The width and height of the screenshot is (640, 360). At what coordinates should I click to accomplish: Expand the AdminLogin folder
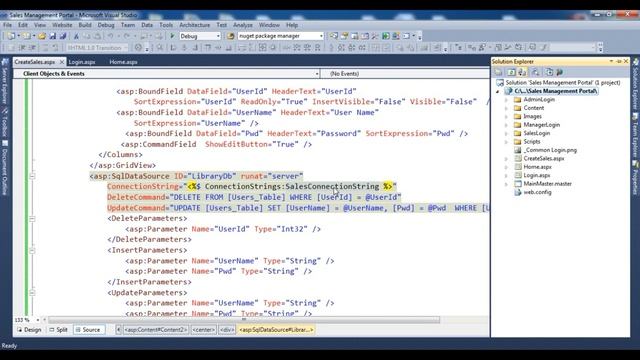[506, 100]
